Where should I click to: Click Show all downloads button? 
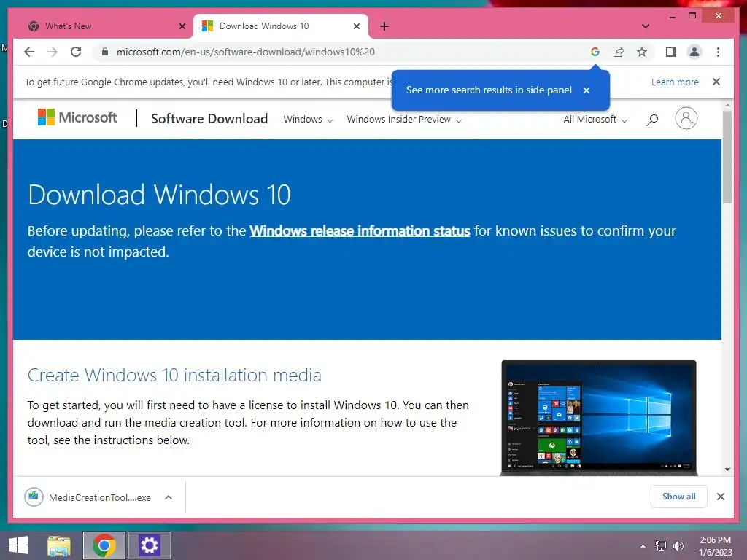click(679, 497)
